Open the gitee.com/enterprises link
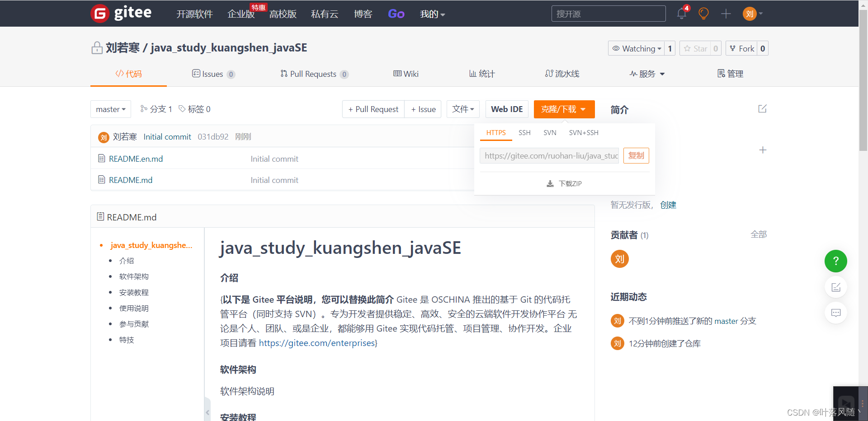The width and height of the screenshot is (868, 421). (x=317, y=343)
